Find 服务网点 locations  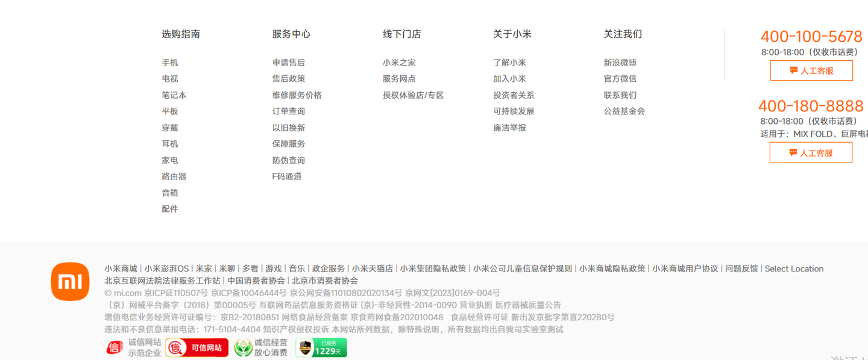[x=399, y=79]
